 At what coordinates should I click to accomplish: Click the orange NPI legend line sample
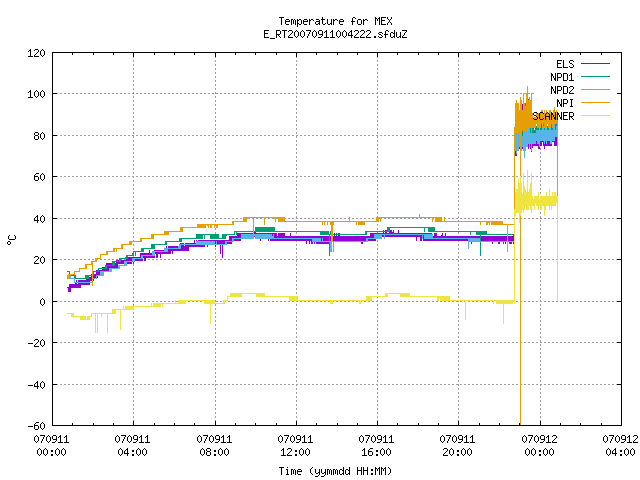[x=595, y=103]
